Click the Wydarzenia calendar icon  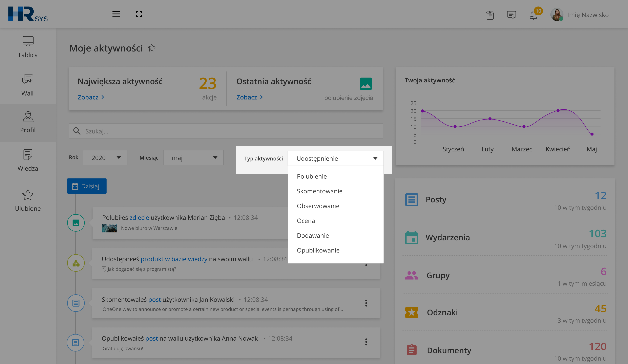[412, 238]
